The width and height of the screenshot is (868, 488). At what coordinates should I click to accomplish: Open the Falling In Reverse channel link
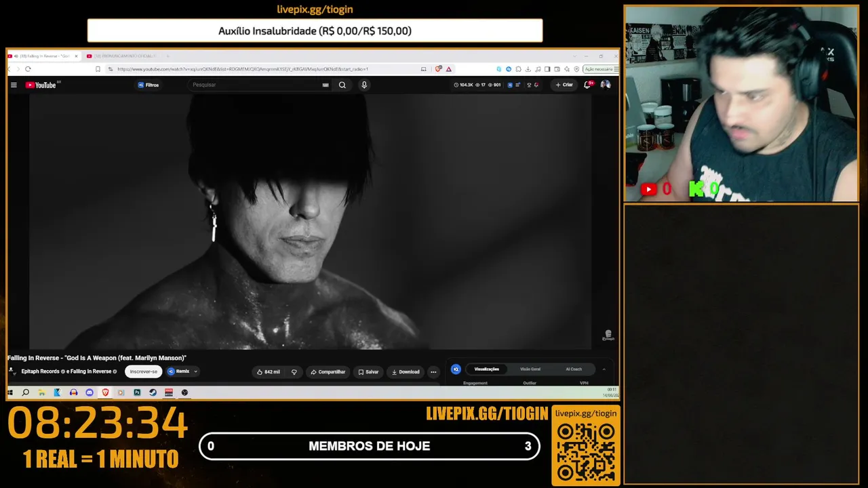92,371
